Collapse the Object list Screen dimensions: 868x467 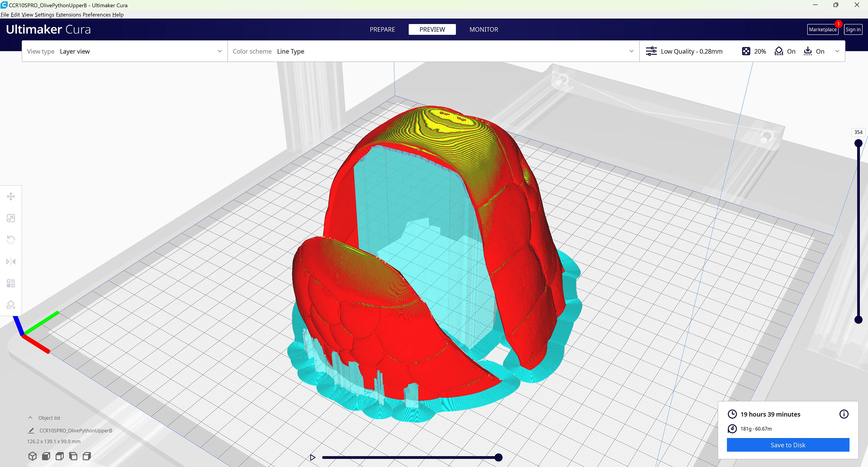[x=30, y=418]
